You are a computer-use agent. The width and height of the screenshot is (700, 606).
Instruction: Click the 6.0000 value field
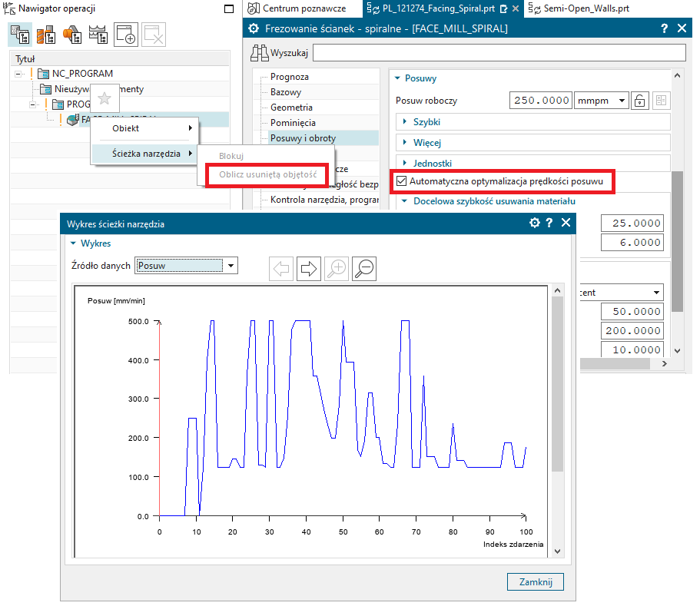click(632, 243)
